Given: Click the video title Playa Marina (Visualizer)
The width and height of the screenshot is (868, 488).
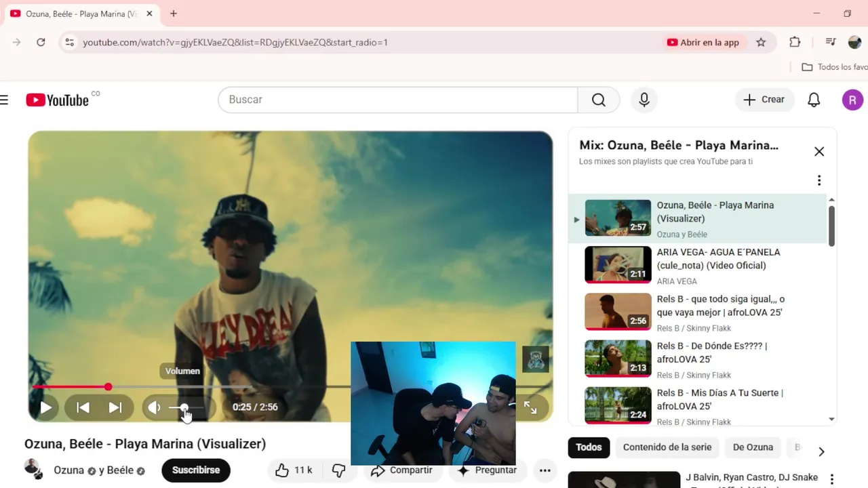Looking at the screenshot, I should pyautogui.click(x=145, y=444).
